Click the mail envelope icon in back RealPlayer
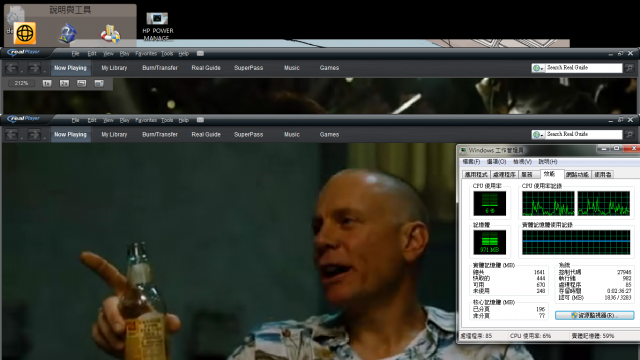 (x=200, y=53)
